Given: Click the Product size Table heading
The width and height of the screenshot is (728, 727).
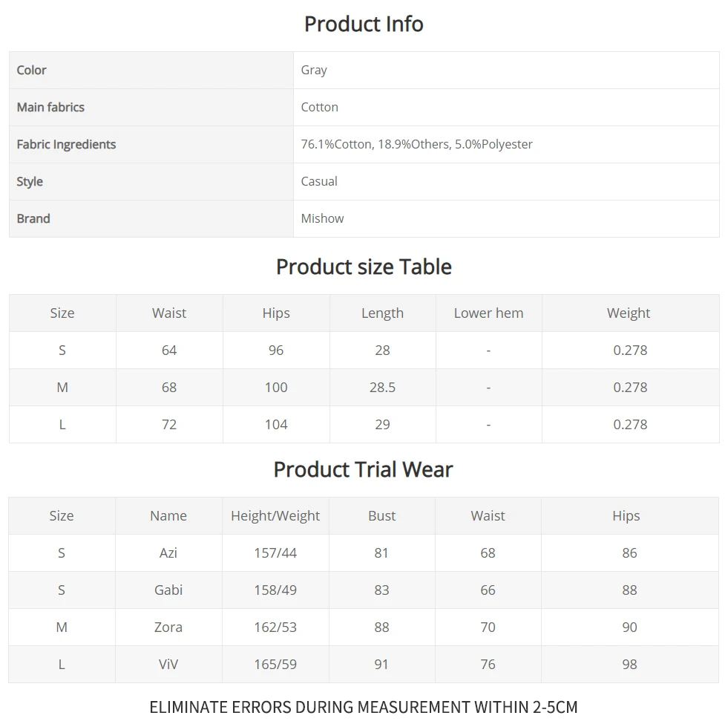Looking at the screenshot, I should pos(364,267).
